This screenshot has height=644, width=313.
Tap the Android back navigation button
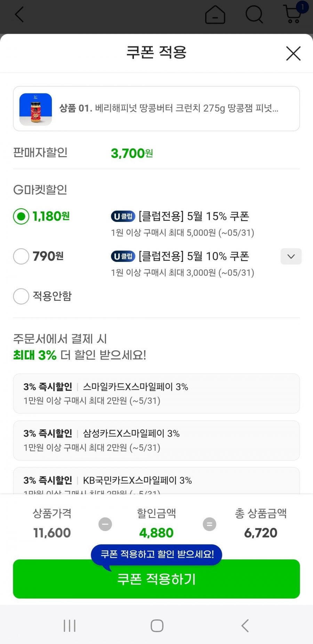tap(245, 625)
